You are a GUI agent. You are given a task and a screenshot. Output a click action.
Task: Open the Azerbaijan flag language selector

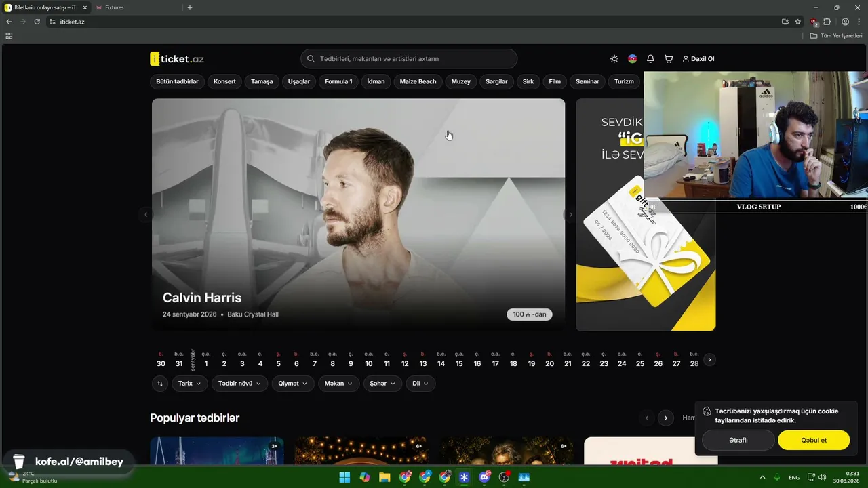[x=633, y=59]
